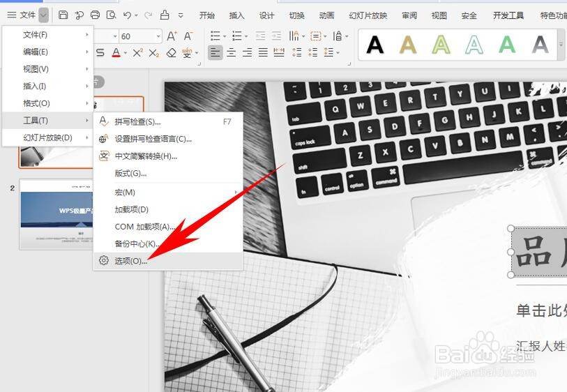
Task: Select 设置拼写检查语言(C)... menu entry
Action: coord(168,139)
